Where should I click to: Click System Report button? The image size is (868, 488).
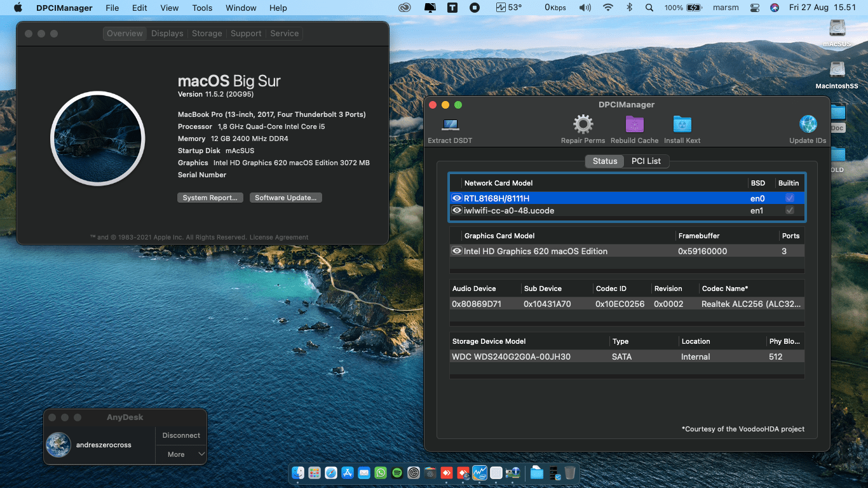click(210, 198)
